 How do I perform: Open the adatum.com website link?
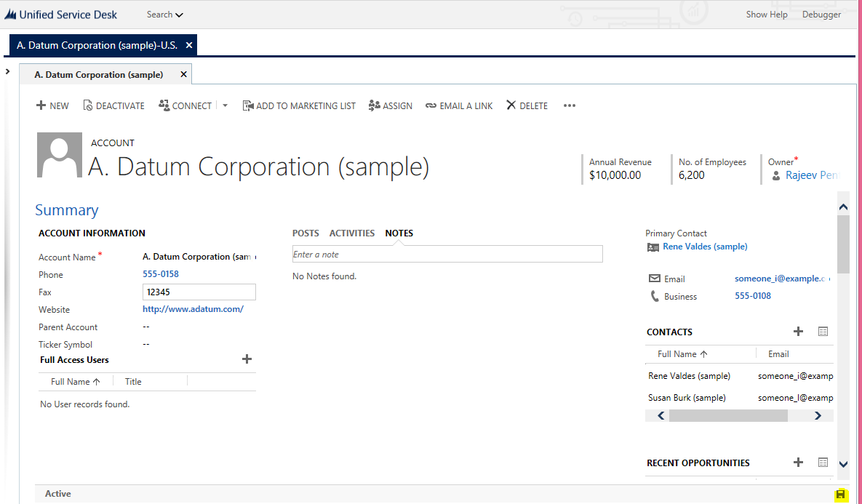pos(193,309)
